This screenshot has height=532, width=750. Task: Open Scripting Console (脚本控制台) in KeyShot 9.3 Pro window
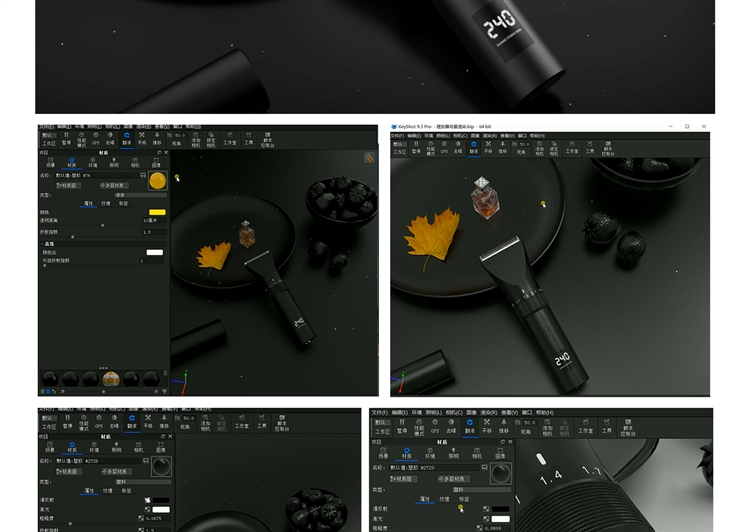(607, 148)
